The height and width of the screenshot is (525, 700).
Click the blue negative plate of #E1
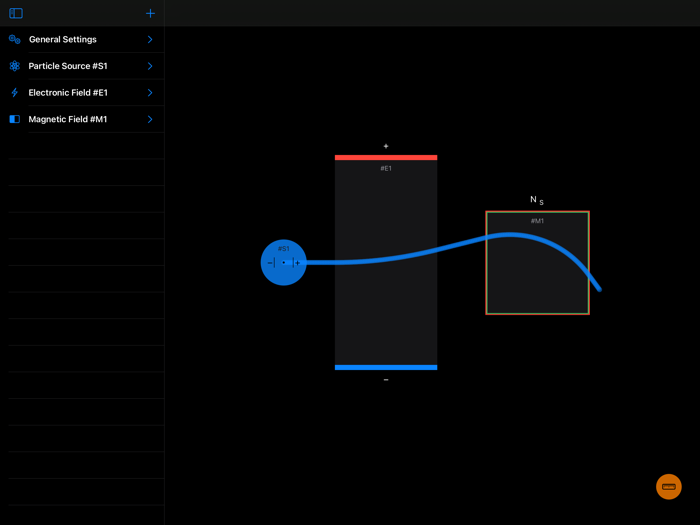click(x=386, y=367)
